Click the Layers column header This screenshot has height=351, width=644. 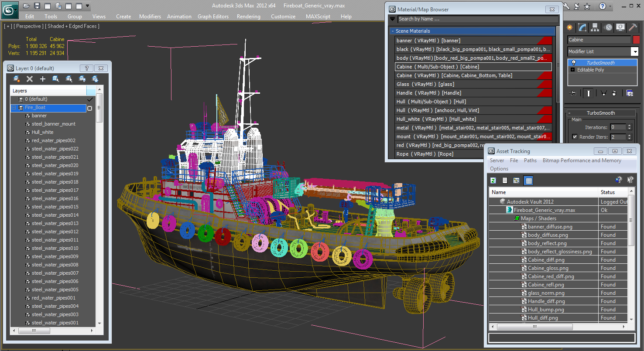[x=48, y=91]
